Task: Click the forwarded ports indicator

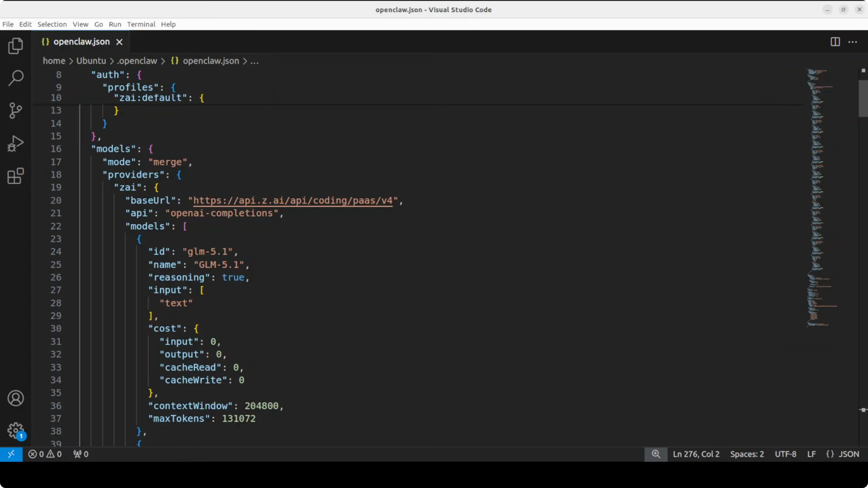Action: coord(80,454)
